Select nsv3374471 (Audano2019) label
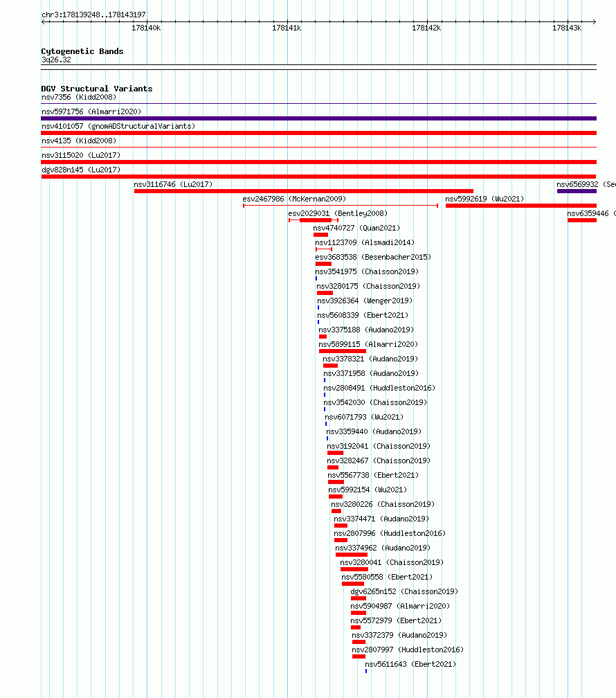The width and height of the screenshot is (616, 698). click(381, 519)
